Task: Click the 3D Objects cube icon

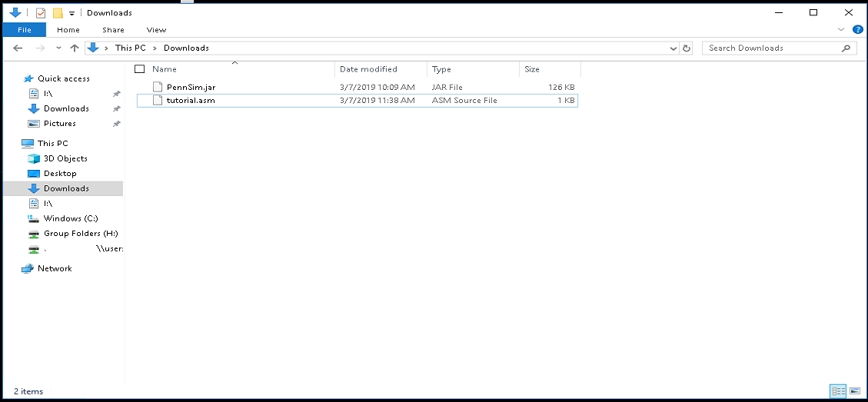Action: [x=34, y=158]
